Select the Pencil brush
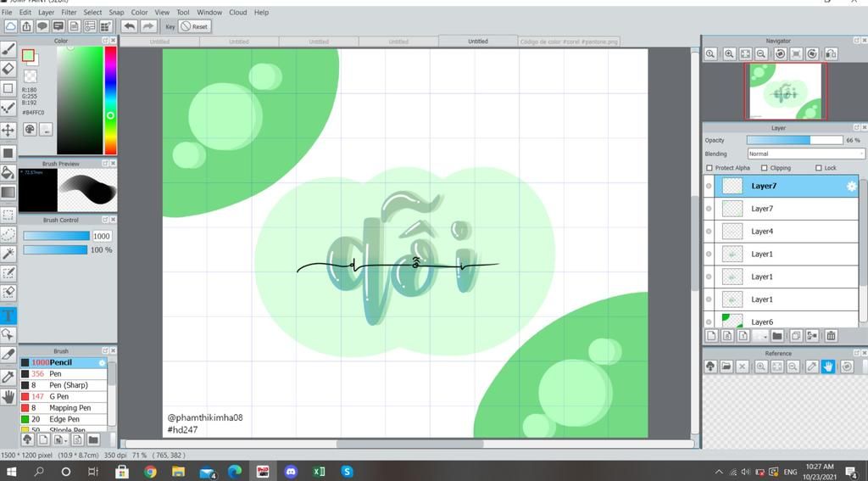 click(64, 362)
